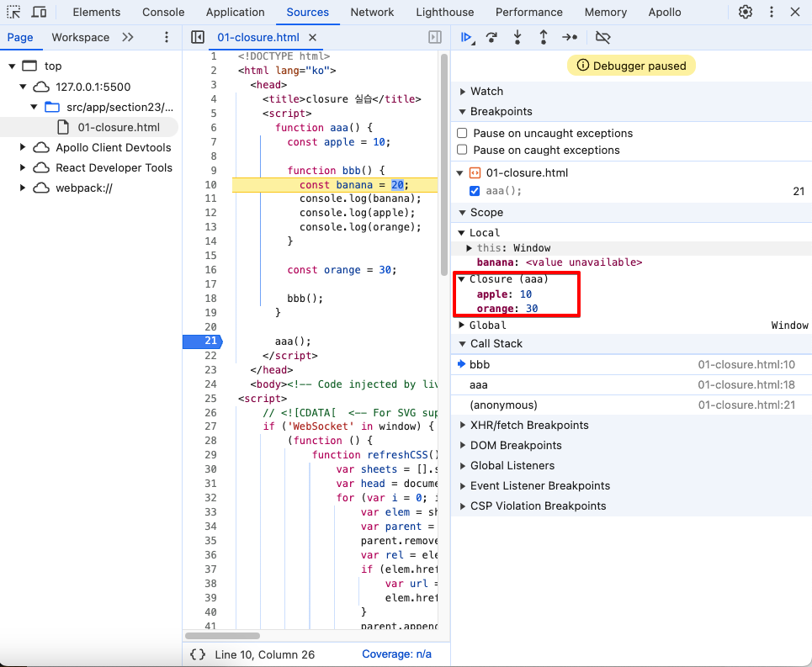The height and width of the screenshot is (667, 812).
Task: Expand the this: Window object
Action: click(470, 248)
